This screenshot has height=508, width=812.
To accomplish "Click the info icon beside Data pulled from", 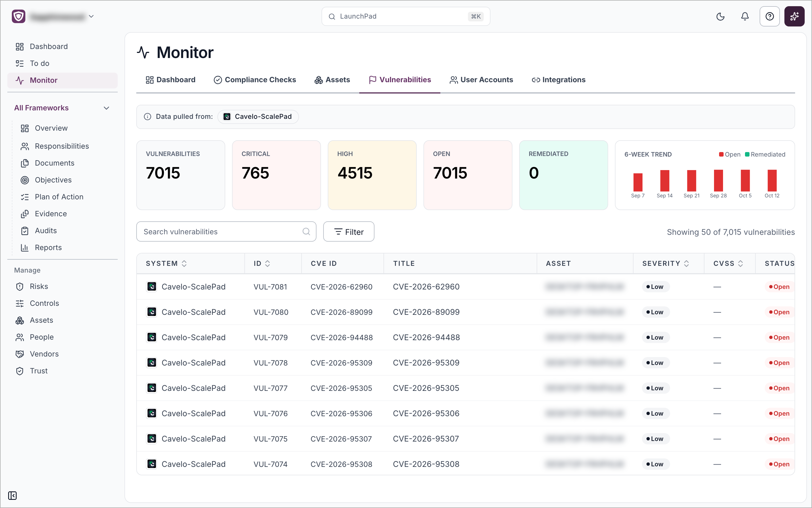I will [147, 117].
